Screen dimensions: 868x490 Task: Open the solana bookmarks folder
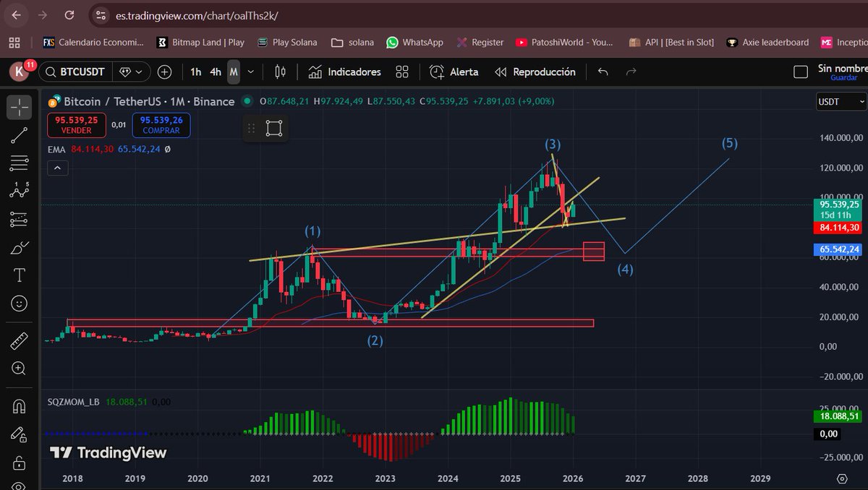[x=352, y=42]
